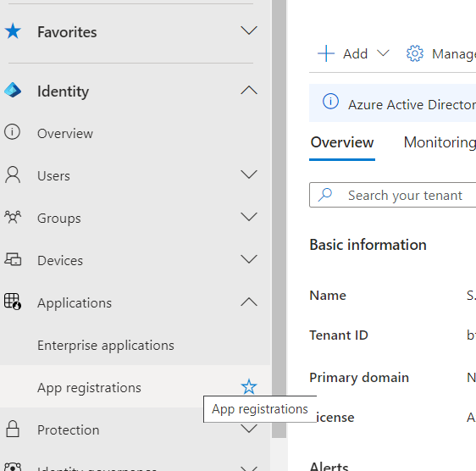Open App registrations menu item

click(89, 388)
